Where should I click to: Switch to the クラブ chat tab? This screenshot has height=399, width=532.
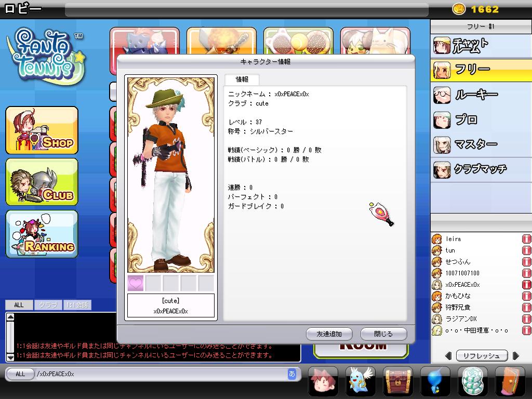(x=48, y=305)
